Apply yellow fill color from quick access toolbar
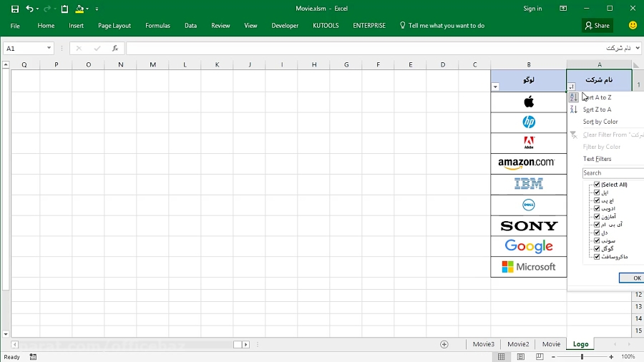The height and width of the screenshot is (362, 644). pyautogui.click(x=79, y=9)
